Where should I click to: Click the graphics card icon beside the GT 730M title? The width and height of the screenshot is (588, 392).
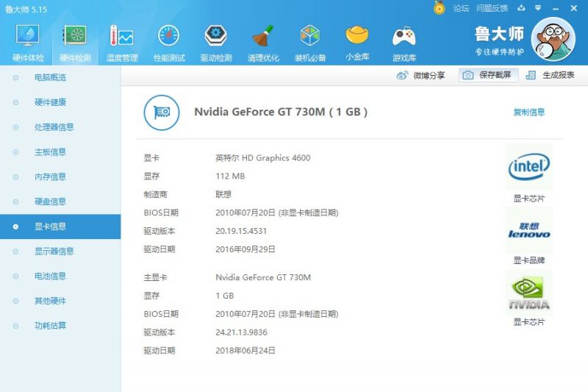(162, 113)
